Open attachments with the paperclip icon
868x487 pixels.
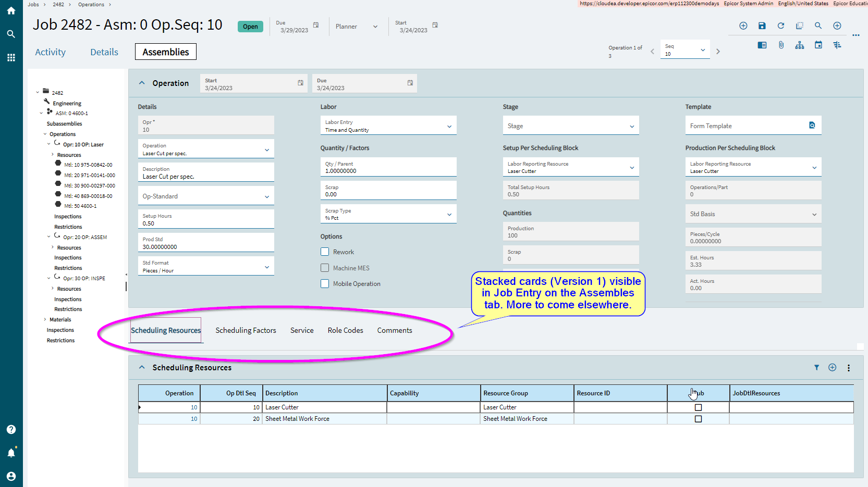point(781,45)
